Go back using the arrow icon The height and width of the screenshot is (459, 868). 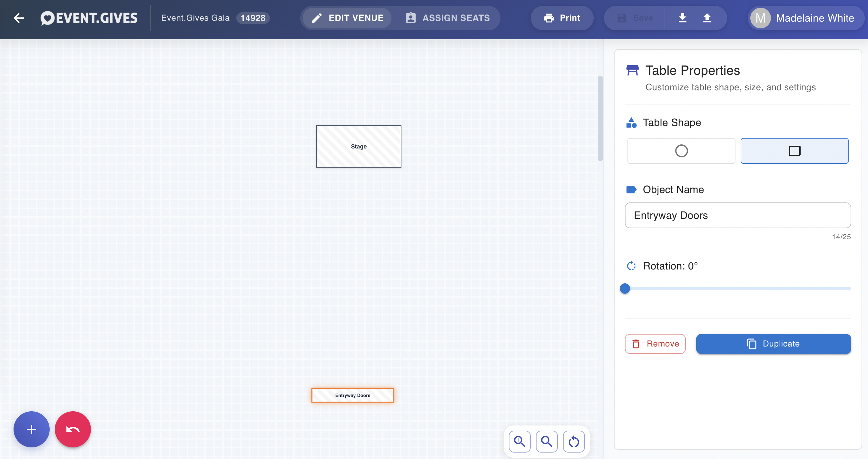[19, 18]
